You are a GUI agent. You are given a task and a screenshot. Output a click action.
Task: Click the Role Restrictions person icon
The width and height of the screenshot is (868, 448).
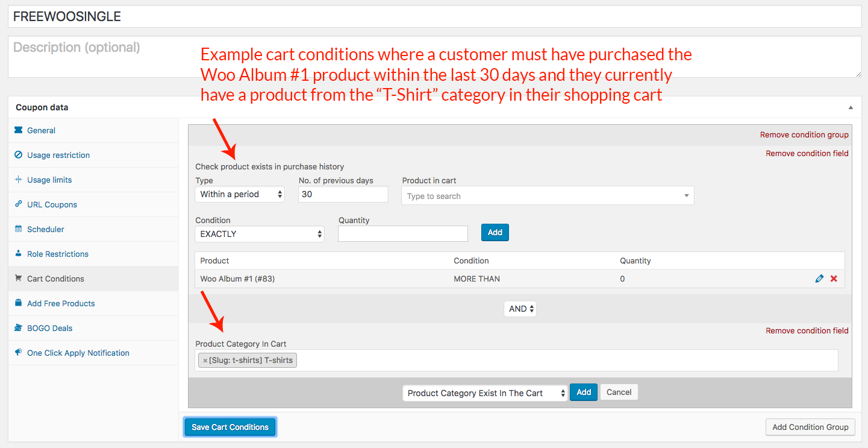[19, 254]
